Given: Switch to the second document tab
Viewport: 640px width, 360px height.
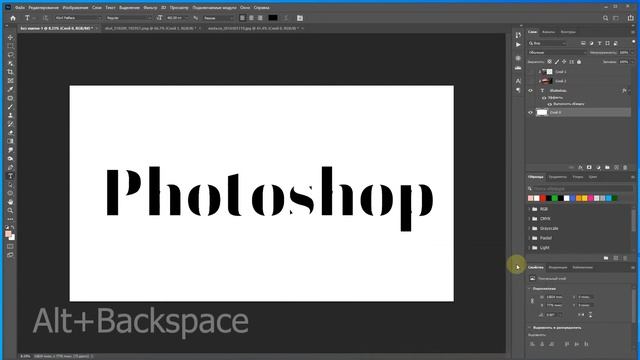Looking at the screenshot, I should coord(150,29).
